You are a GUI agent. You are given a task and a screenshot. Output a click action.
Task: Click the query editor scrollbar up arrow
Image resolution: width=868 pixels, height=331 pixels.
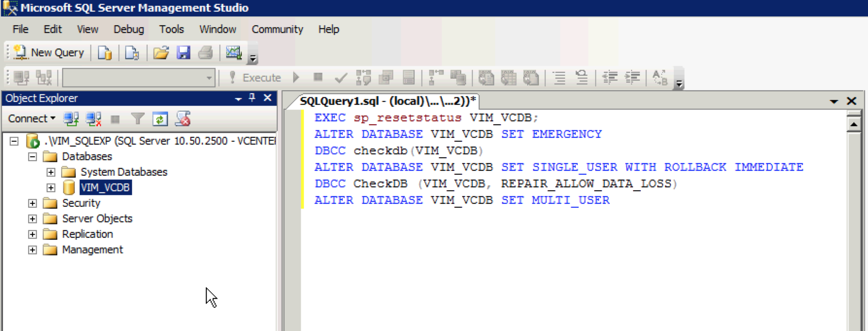click(x=853, y=124)
